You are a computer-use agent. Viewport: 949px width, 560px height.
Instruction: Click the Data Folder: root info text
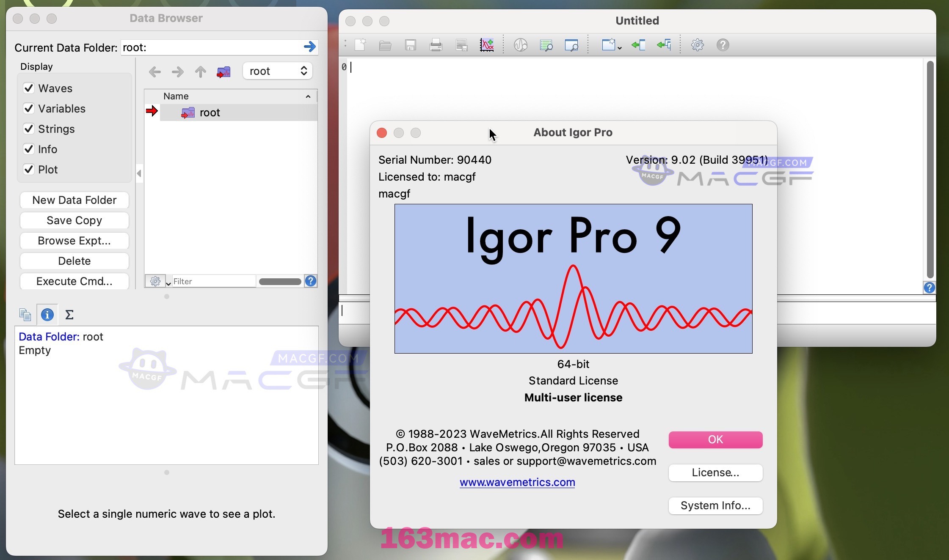coord(61,337)
